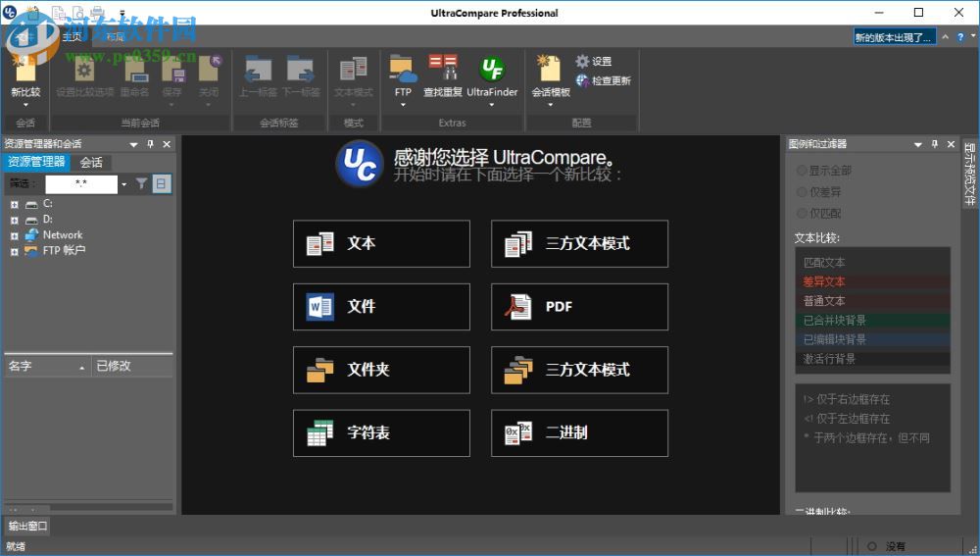Image resolution: width=980 pixels, height=556 pixels.
Task: Click the filter funnel icon in explorer
Action: click(x=142, y=184)
